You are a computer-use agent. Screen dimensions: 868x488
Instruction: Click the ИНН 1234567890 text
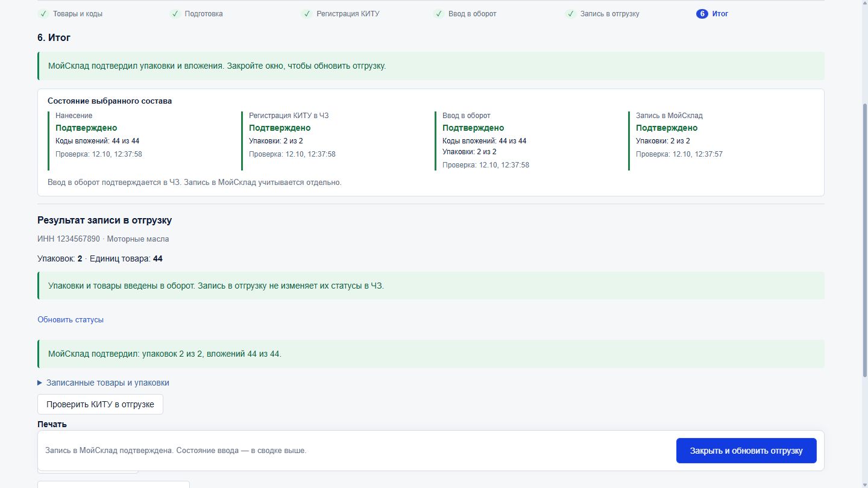click(x=69, y=239)
